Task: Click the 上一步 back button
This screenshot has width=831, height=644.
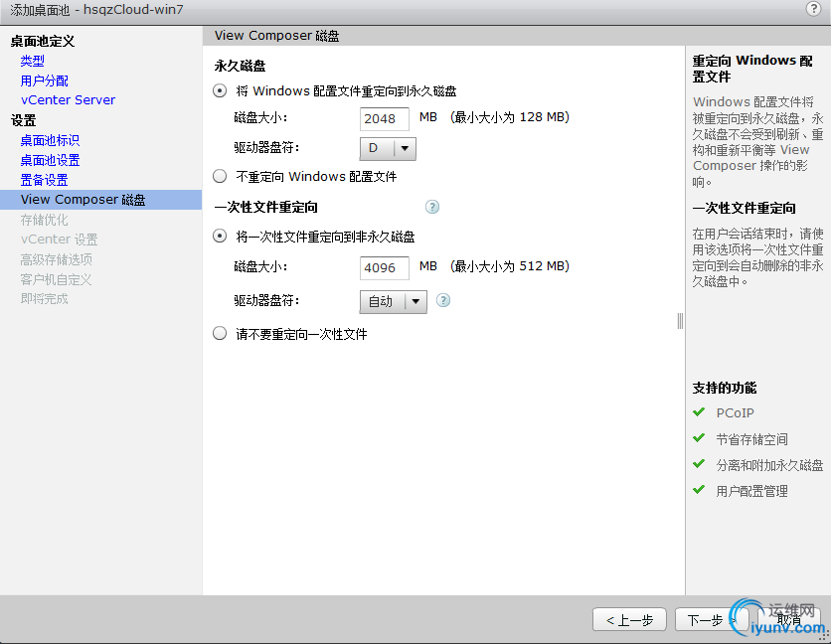Action: [629, 619]
